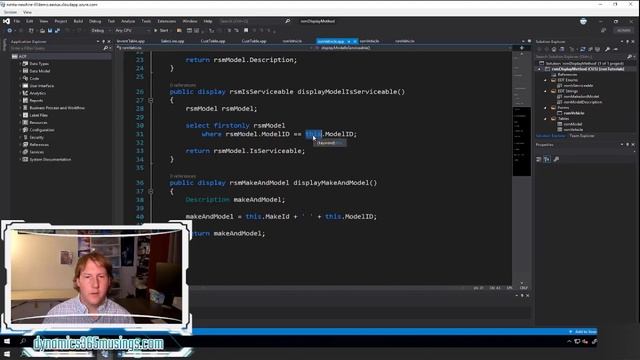Click the Properties categorized view icon
Image resolution: width=640 pixels, height=360 pixels.
[539, 159]
